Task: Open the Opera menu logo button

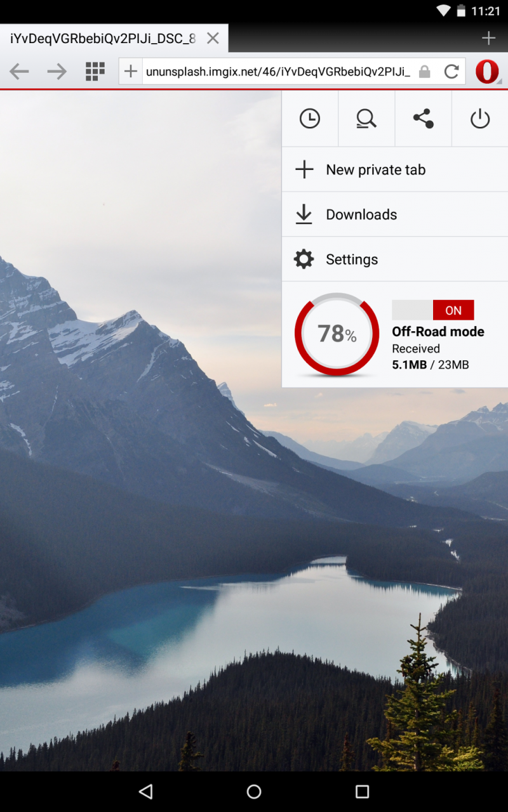Action: click(488, 72)
